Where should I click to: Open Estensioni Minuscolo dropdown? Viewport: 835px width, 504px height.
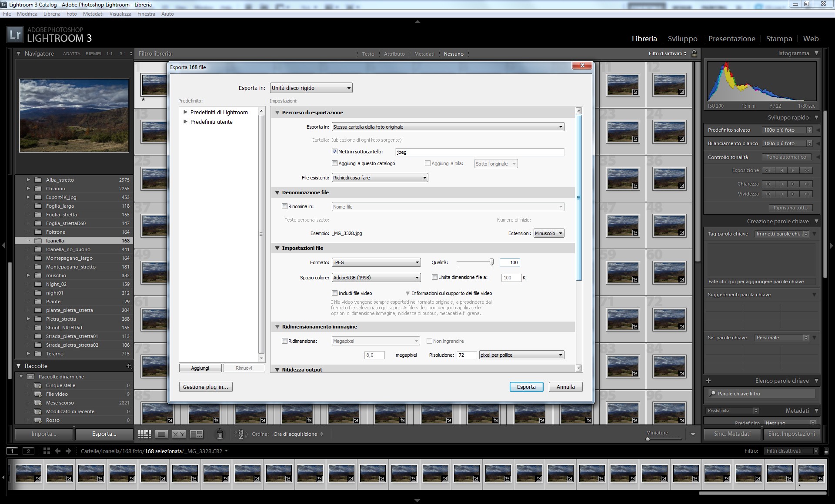pos(549,233)
